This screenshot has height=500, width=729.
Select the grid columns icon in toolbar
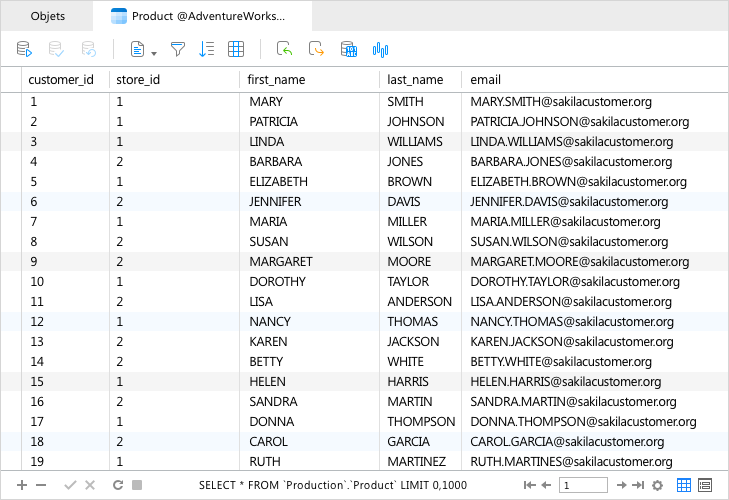pos(236,49)
